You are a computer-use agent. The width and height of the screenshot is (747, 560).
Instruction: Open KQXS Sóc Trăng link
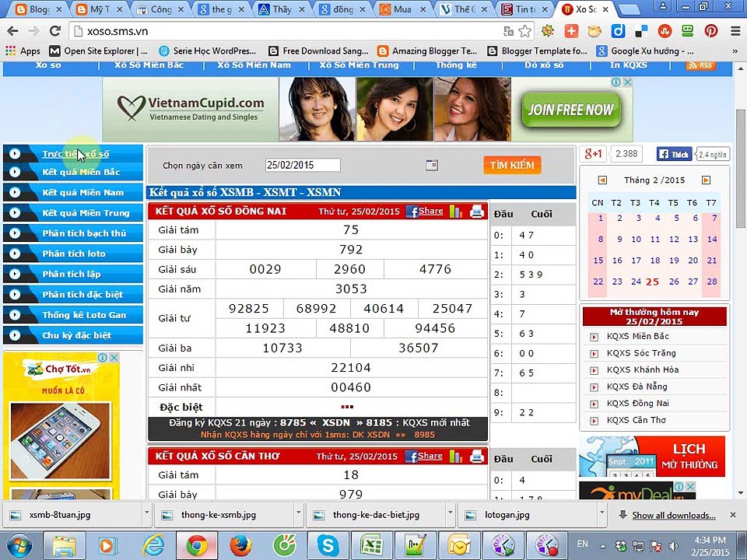click(x=641, y=353)
